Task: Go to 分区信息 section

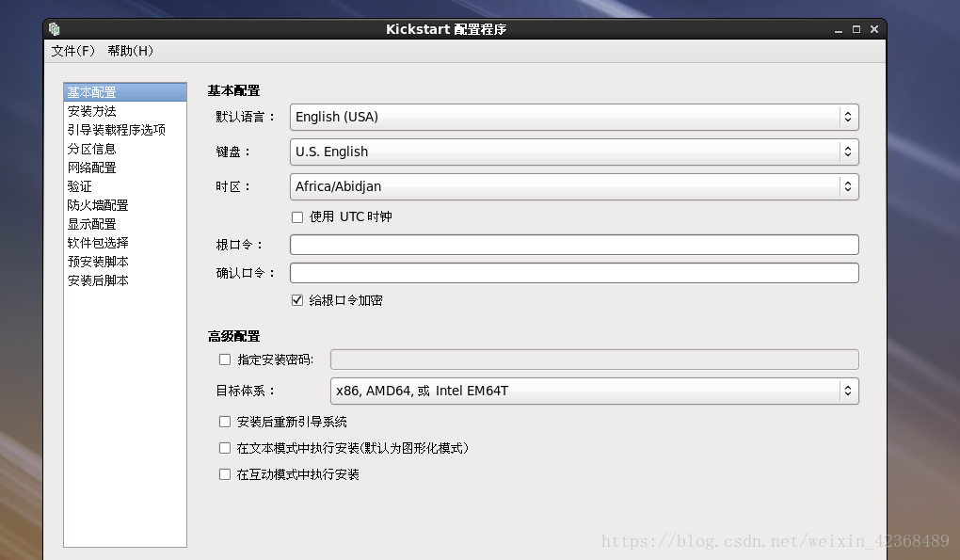Action: click(x=125, y=150)
